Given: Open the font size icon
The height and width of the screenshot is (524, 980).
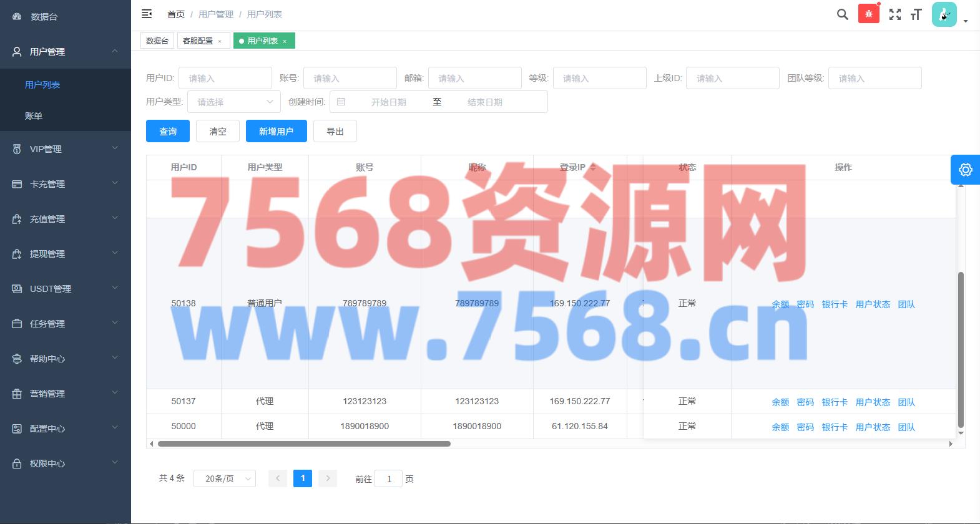Looking at the screenshot, I should (916, 14).
